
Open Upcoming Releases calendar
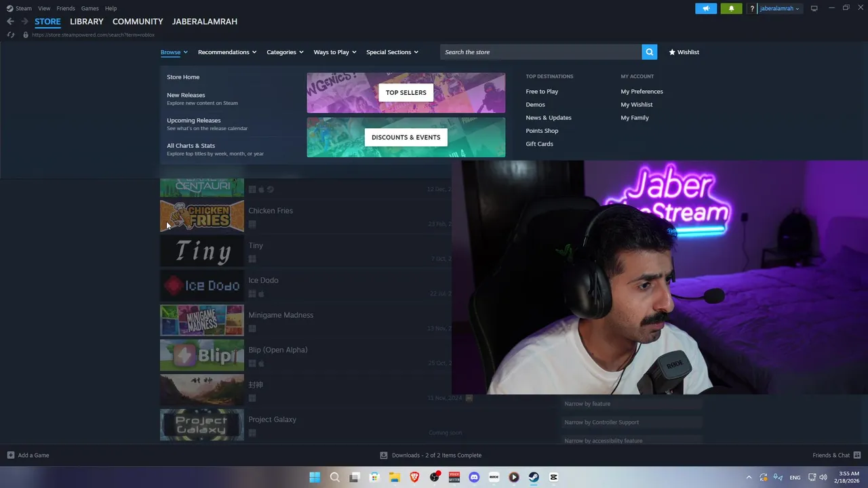(x=194, y=121)
